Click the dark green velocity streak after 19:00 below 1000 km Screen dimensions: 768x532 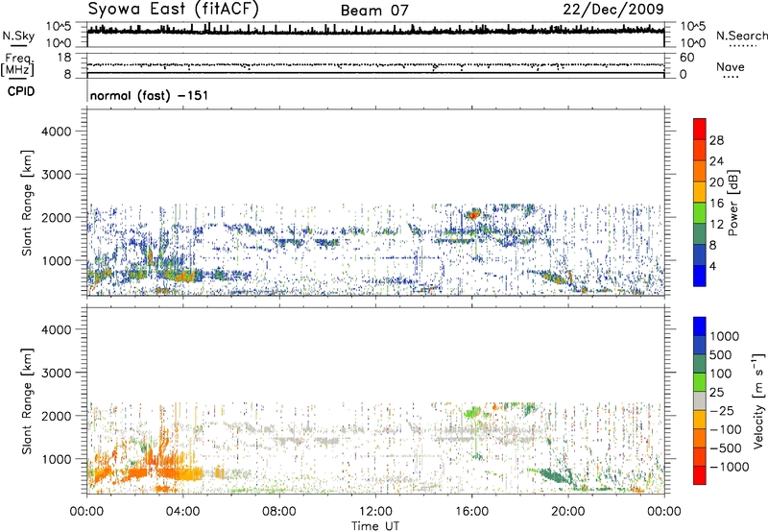click(x=556, y=475)
